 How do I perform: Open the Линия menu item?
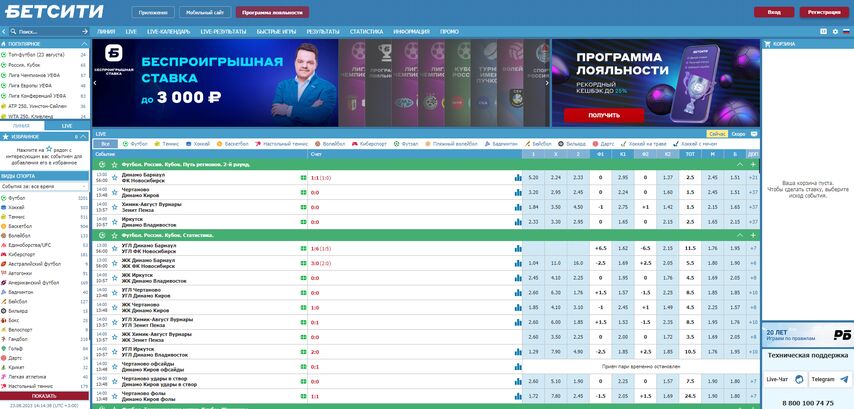[x=106, y=32]
